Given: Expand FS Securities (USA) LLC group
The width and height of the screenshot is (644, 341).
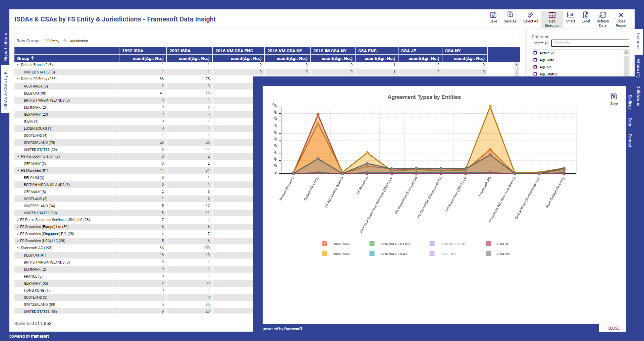Looking at the screenshot, I should tap(18, 241).
